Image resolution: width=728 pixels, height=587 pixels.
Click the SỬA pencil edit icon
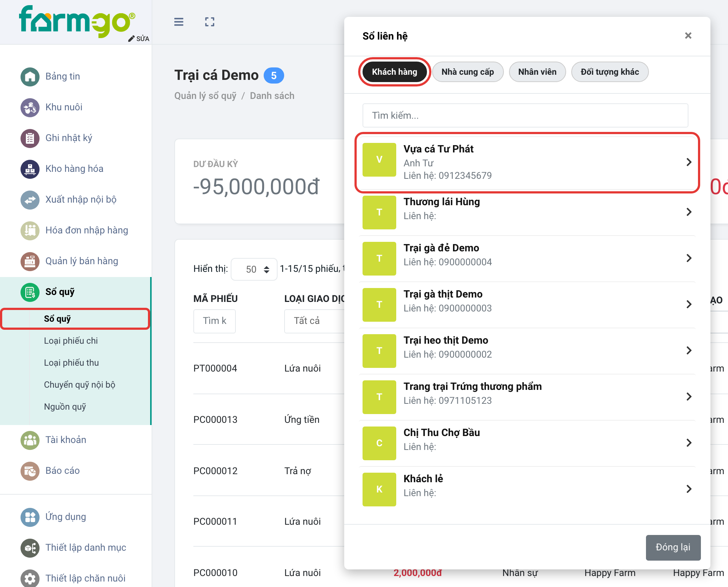click(x=139, y=38)
